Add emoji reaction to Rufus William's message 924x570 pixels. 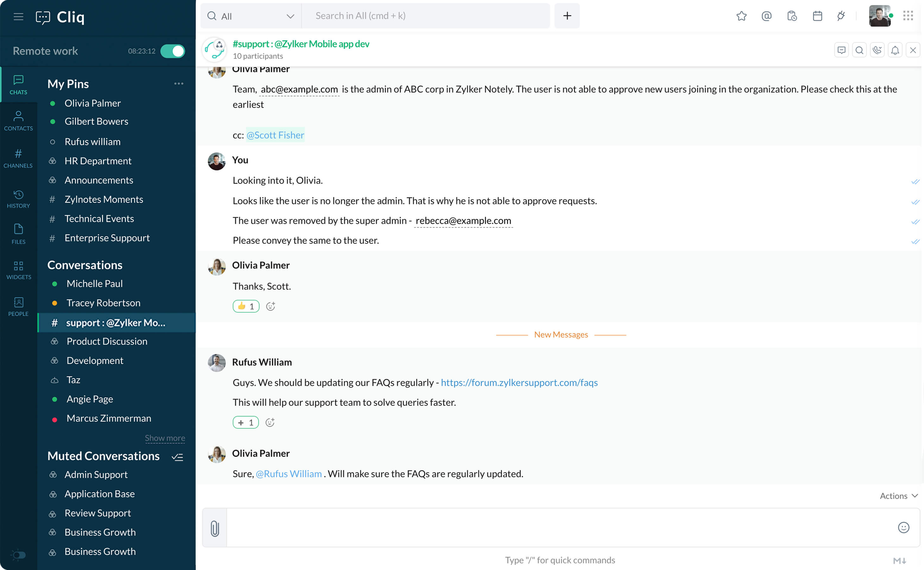pyautogui.click(x=270, y=423)
